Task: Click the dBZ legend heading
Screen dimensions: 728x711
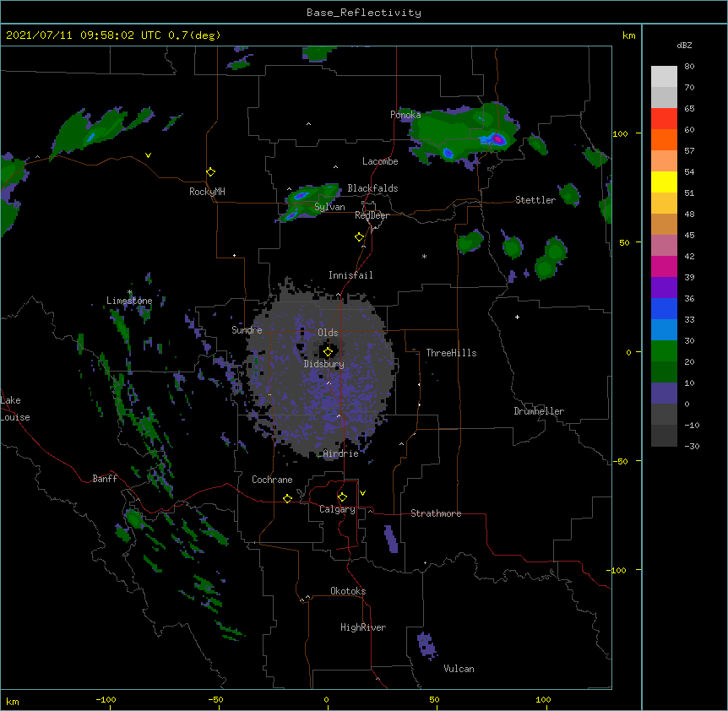Action: click(x=684, y=45)
